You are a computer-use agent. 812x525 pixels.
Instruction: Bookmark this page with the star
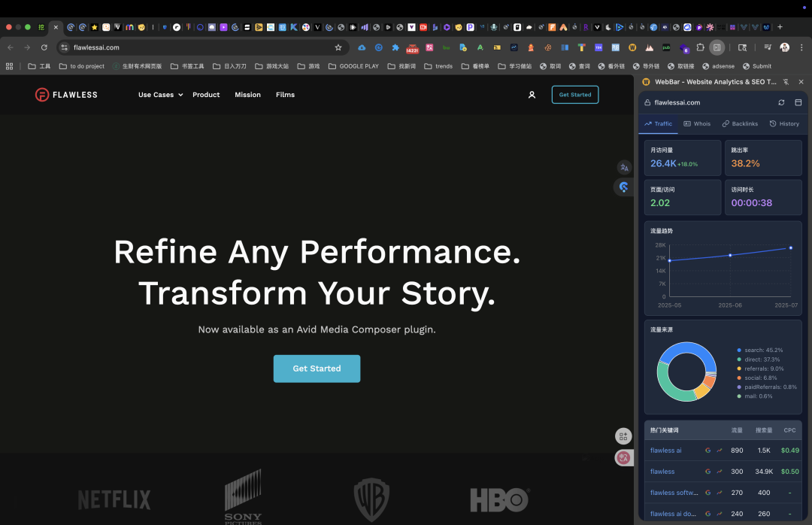338,47
